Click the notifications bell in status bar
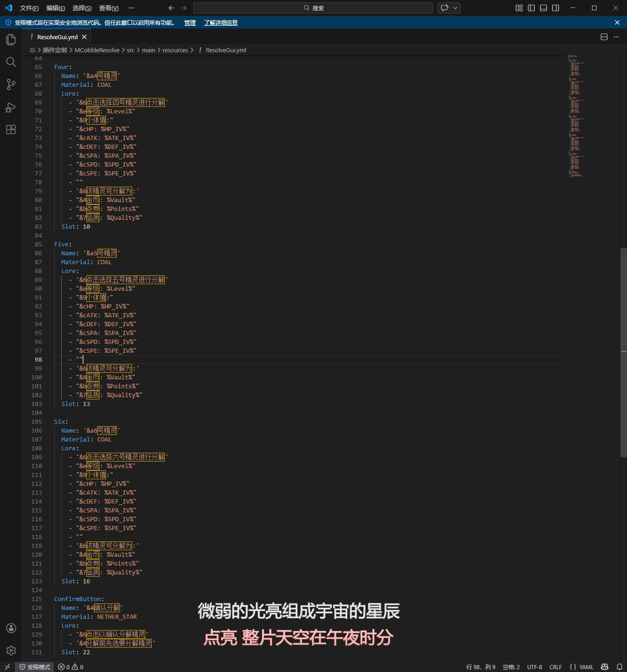627x672 pixels. point(619,667)
